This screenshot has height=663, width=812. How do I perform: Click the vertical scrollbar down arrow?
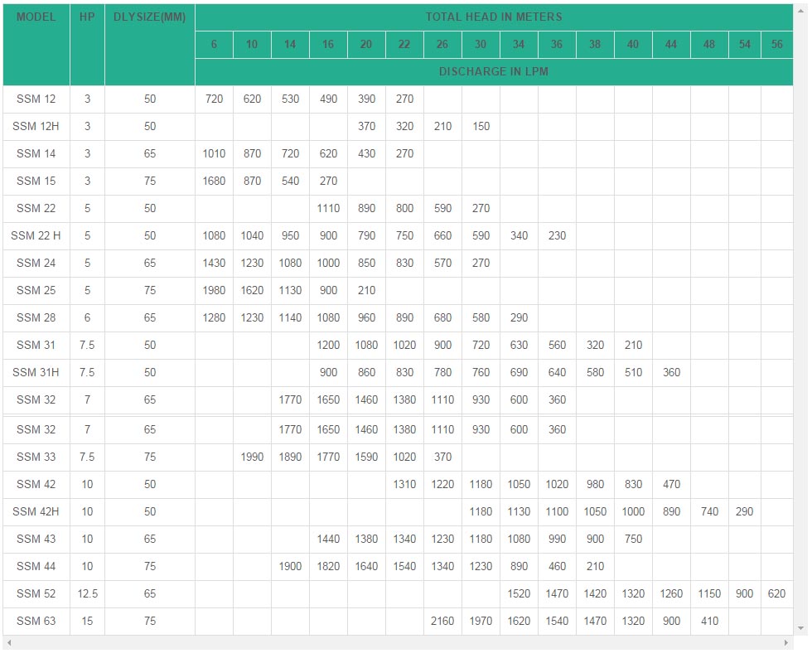(801, 629)
